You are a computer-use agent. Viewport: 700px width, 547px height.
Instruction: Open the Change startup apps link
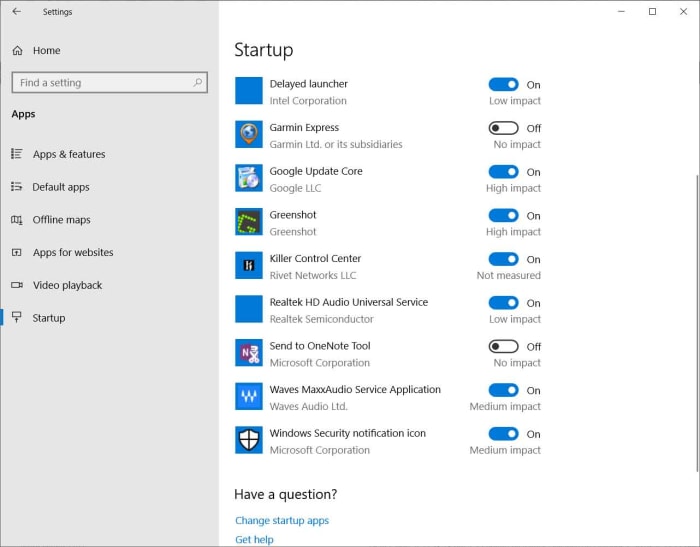tap(282, 520)
